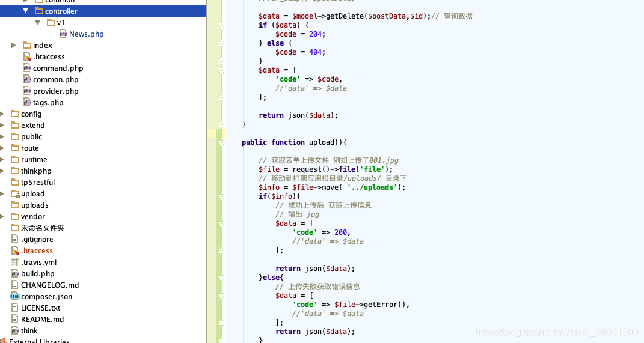Image resolution: width=644 pixels, height=343 pixels.
Task: Click the think file icon
Action: [15, 331]
